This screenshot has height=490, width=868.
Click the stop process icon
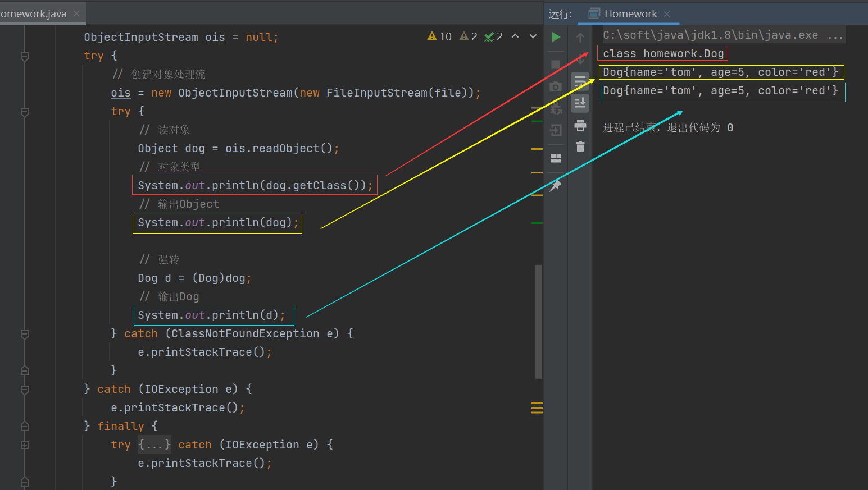pos(556,65)
